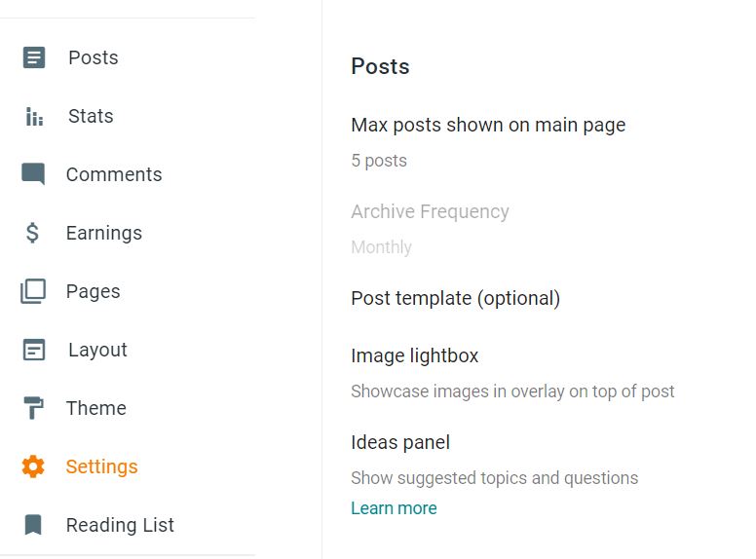The image size is (756, 559).
Task: Open the Comments menu item
Action: [114, 174]
